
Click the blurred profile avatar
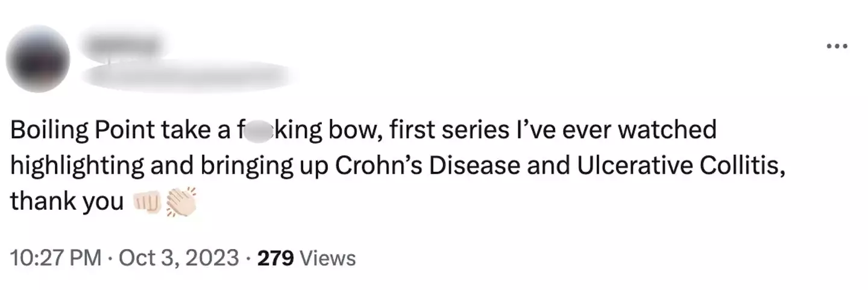(37, 59)
